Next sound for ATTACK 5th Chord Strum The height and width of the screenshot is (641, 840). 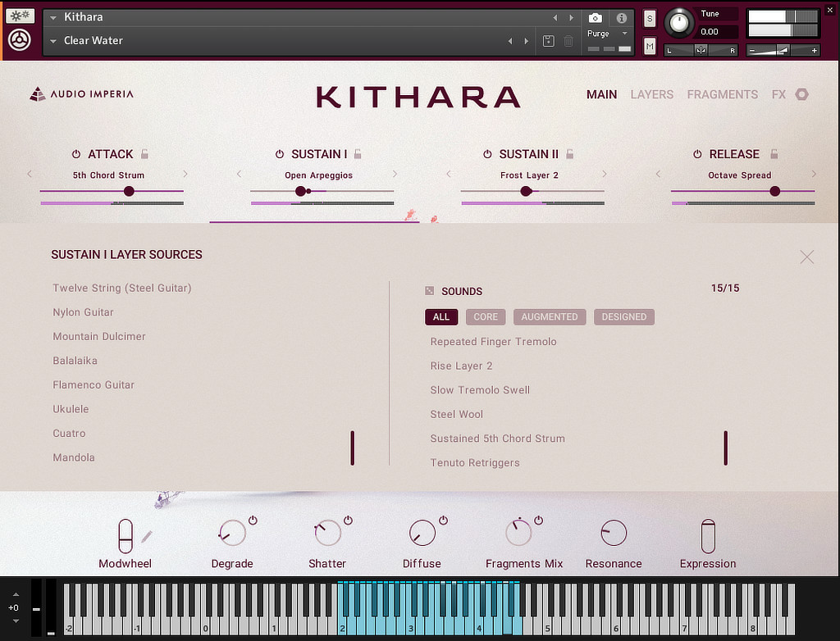coord(185,174)
